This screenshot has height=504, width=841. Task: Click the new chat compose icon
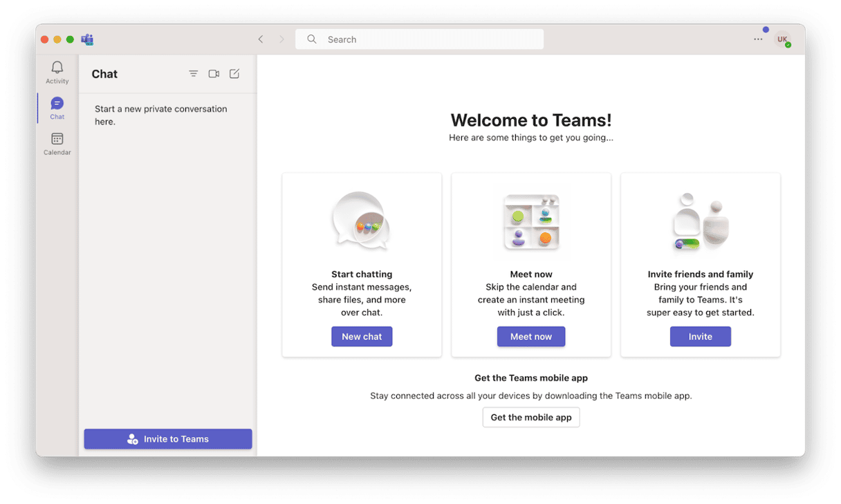tap(234, 74)
